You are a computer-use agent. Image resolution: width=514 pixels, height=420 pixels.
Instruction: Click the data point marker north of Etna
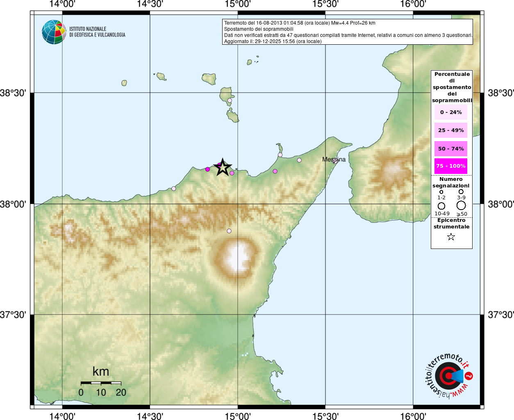coord(229,231)
